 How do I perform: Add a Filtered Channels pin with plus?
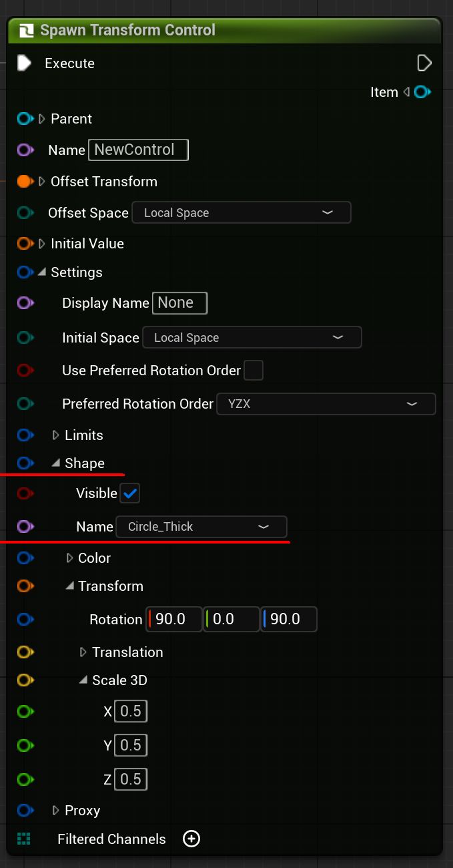pyautogui.click(x=191, y=839)
